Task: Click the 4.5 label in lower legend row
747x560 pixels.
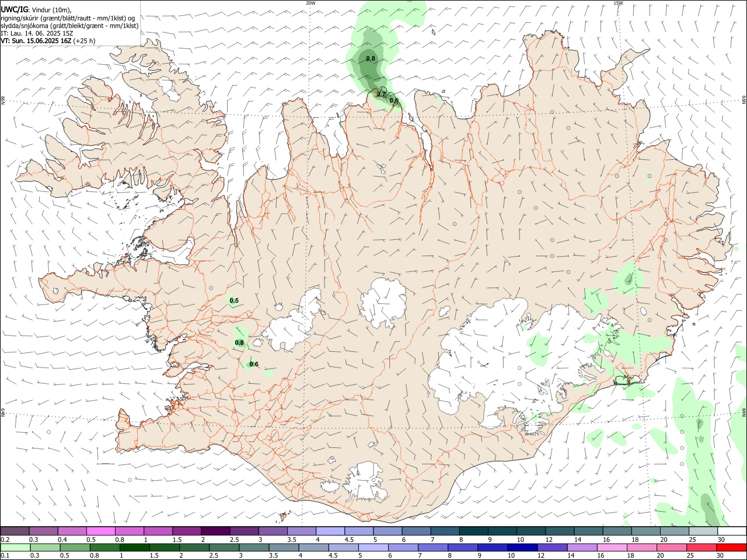Action: click(334, 556)
